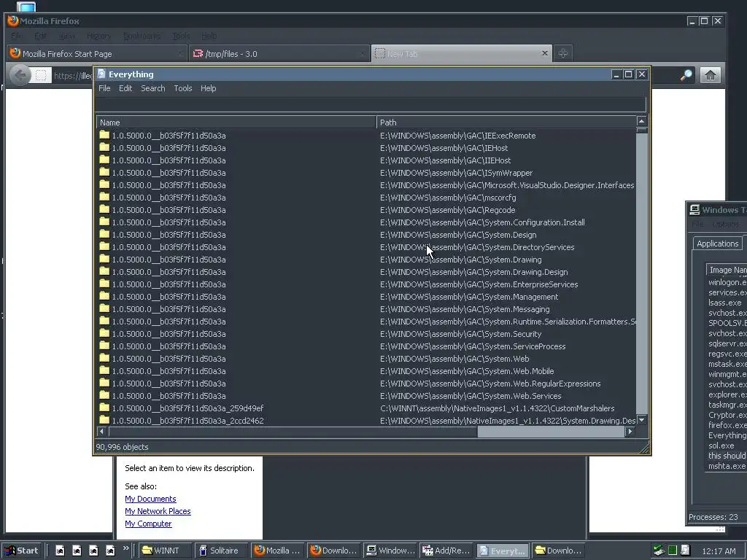This screenshot has width=747, height=560.
Task: Click the system clock showing 12:17 AM
Action: tap(719, 551)
